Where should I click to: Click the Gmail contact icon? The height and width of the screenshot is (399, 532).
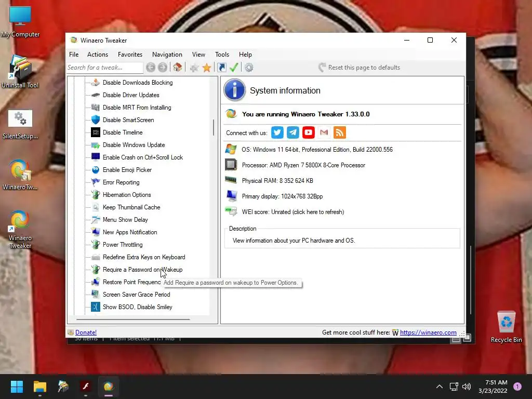point(324,132)
